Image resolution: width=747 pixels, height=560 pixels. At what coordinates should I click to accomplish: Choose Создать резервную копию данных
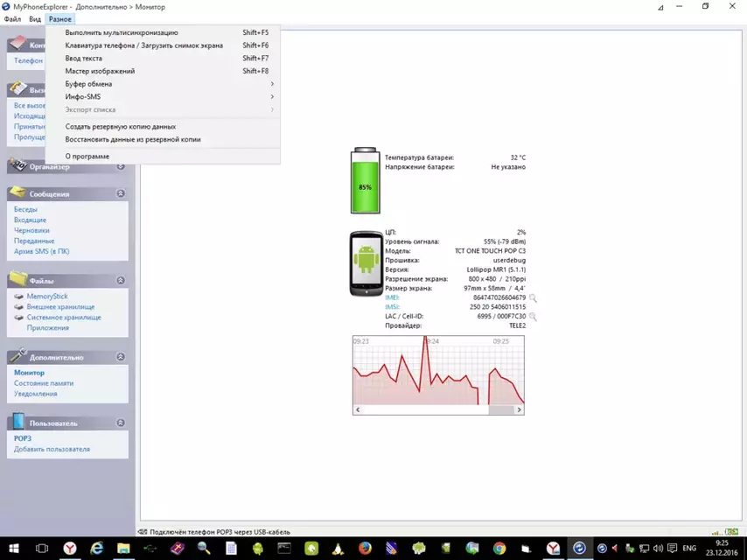(163, 127)
